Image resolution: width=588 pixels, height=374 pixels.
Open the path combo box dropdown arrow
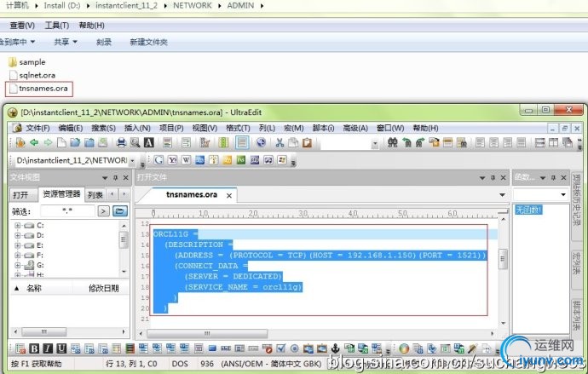[x=132, y=161]
